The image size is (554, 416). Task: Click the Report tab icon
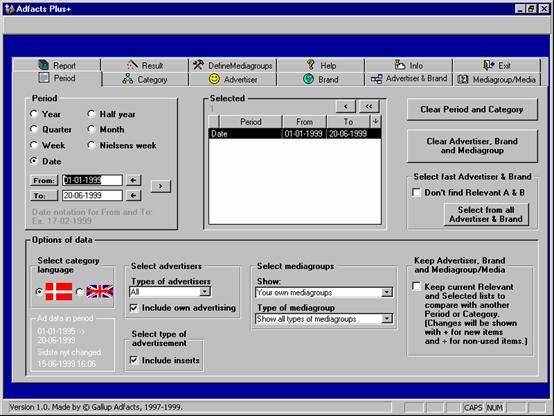(43, 65)
